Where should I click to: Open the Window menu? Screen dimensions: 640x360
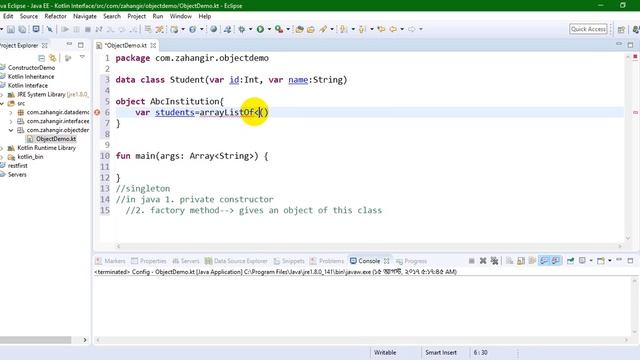tap(180, 16)
